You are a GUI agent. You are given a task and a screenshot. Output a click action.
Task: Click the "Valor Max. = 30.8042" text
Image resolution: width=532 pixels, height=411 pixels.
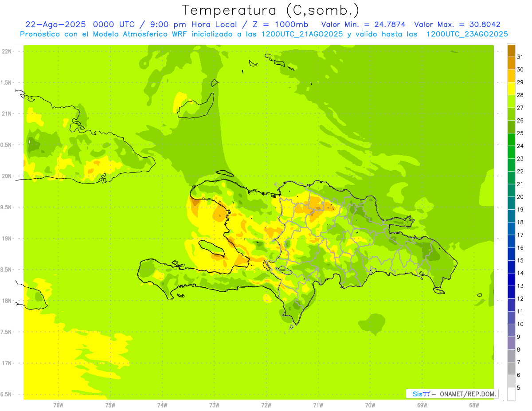tap(457, 24)
